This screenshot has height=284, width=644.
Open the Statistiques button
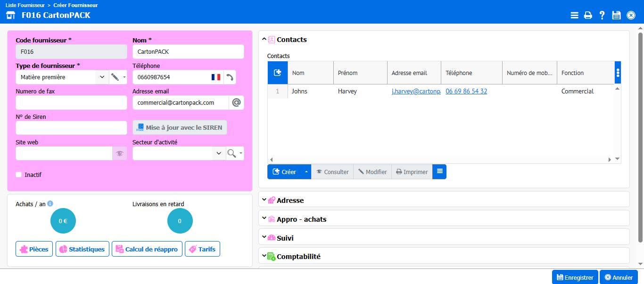pyautogui.click(x=83, y=249)
